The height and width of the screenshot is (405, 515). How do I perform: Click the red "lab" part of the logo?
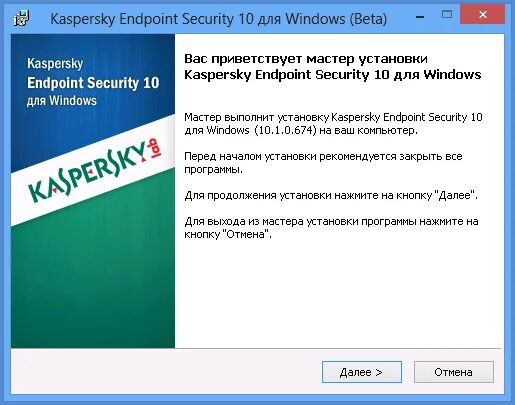155,148
